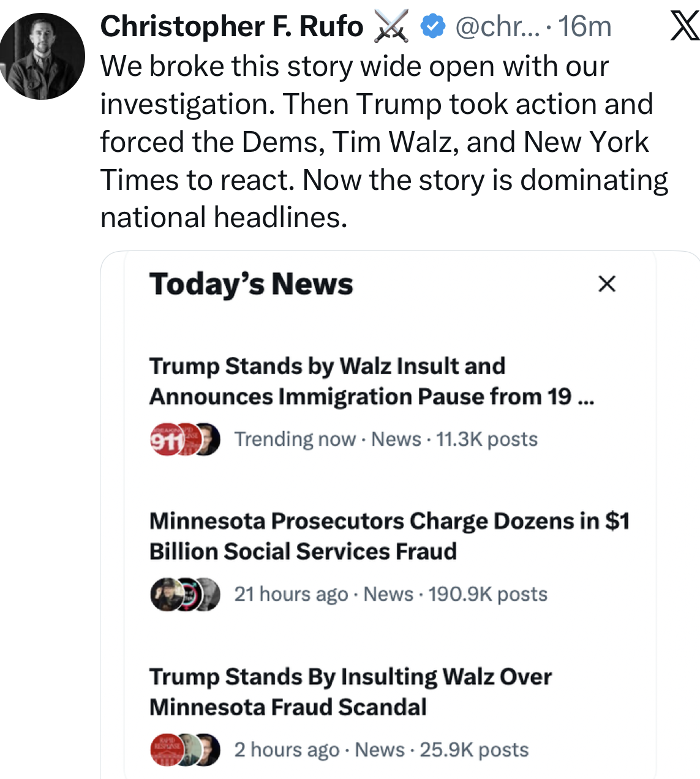Click the X logo in the corner
This screenshot has width=700, height=779.
pos(684,27)
